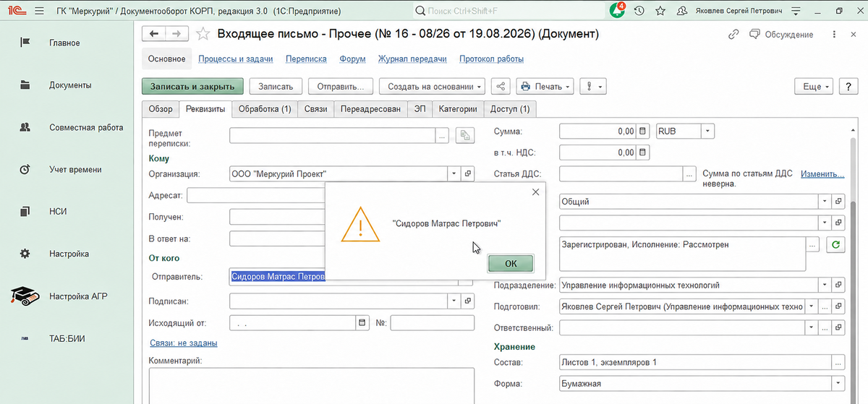The height and width of the screenshot is (404, 868).
Task: Switch to the Обзор tab
Action: click(x=161, y=109)
